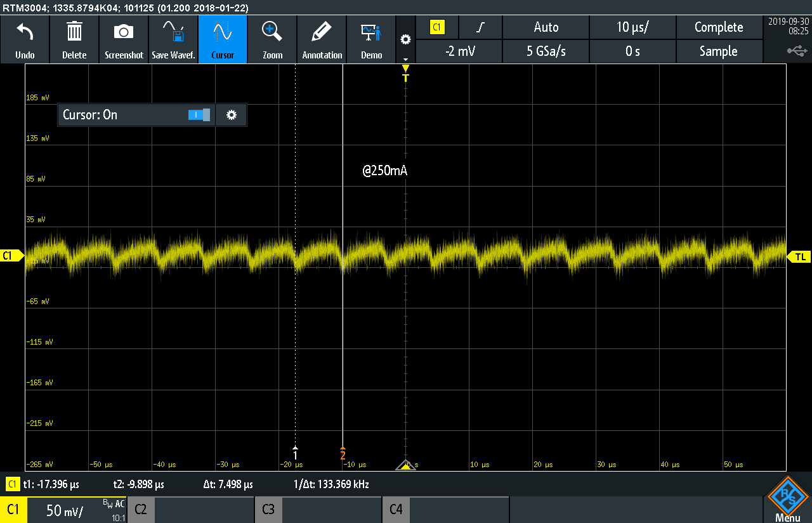Change the rising edge trigger slope

click(481, 27)
